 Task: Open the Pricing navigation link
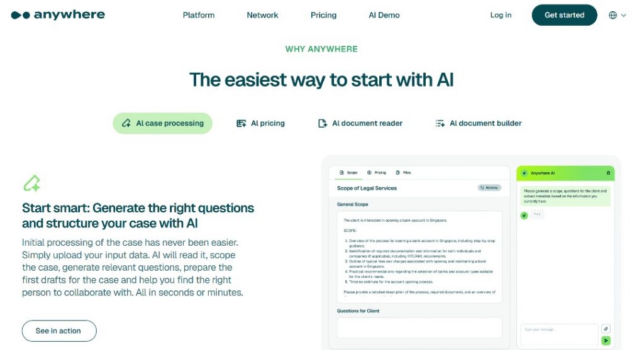tap(323, 15)
